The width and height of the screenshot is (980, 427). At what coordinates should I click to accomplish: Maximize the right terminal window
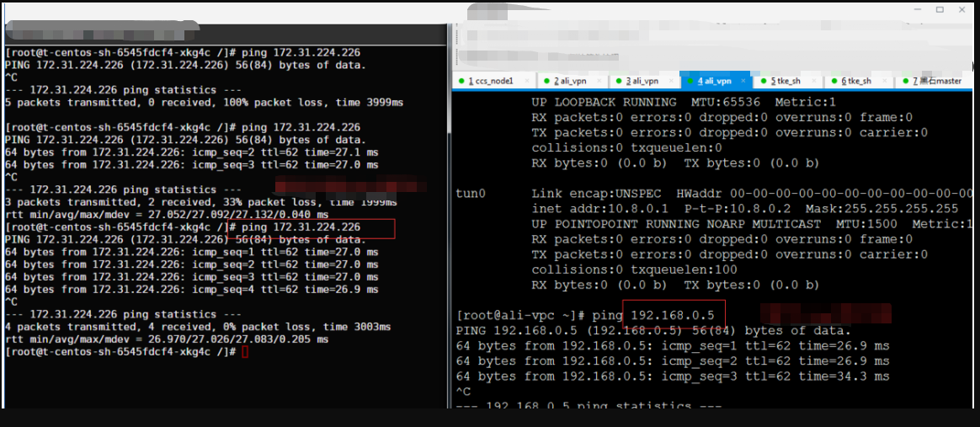point(940,10)
